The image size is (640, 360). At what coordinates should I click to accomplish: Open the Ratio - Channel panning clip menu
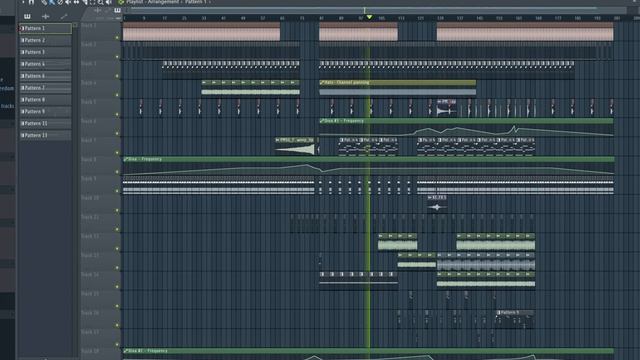click(322, 82)
